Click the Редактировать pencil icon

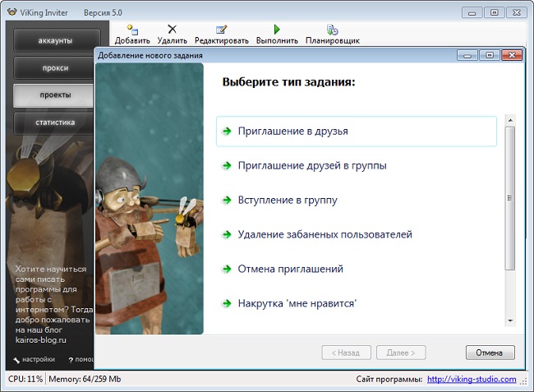(x=221, y=30)
